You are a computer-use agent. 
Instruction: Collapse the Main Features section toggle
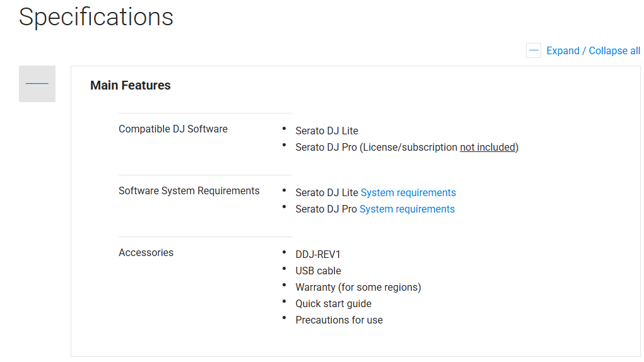click(x=37, y=84)
